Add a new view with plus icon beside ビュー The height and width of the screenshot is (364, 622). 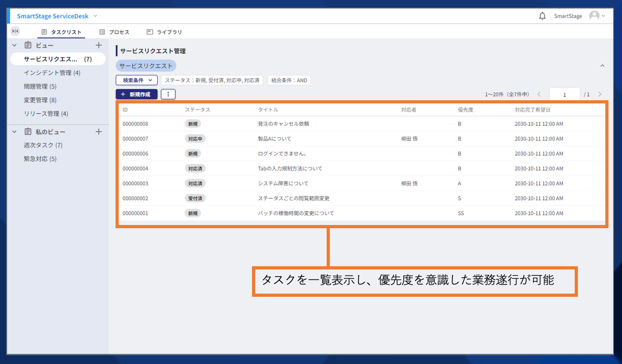click(x=99, y=45)
